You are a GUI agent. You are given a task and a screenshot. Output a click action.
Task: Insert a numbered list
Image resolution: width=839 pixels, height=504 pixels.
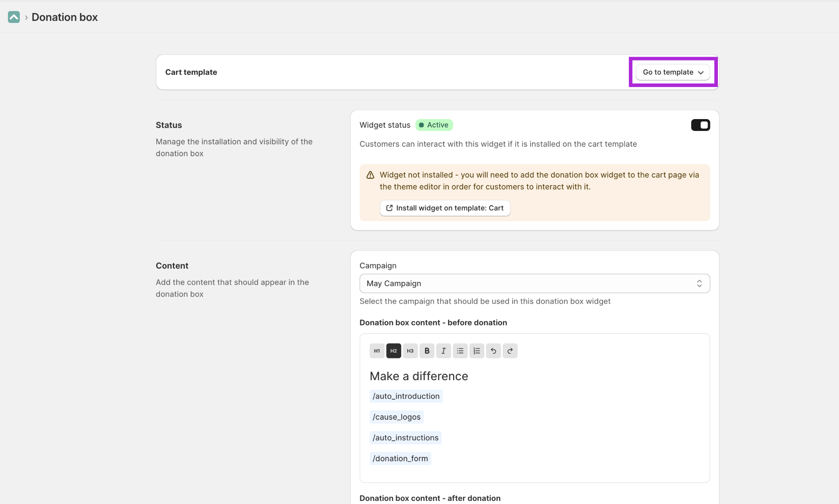click(x=476, y=351)
